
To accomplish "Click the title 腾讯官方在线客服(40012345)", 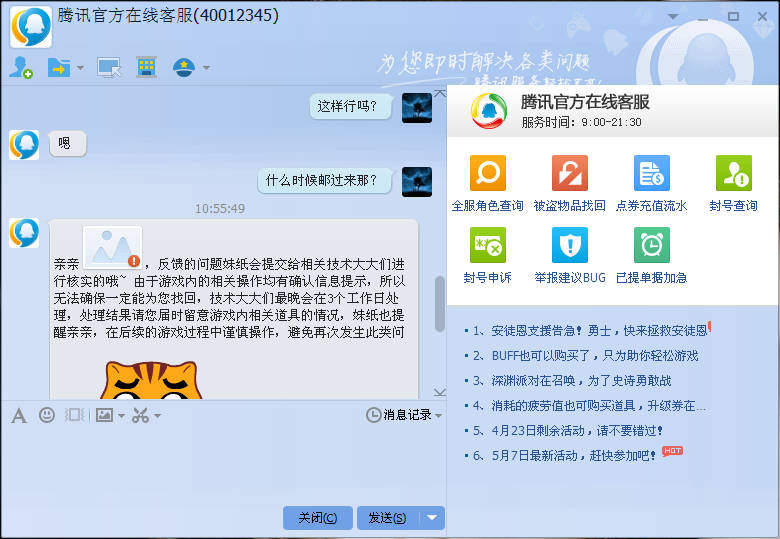I will click(x=168, y=15).
